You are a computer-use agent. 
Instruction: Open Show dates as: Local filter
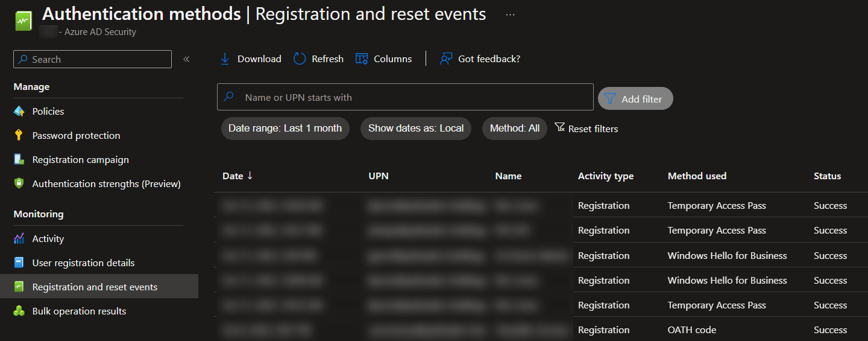416,129
